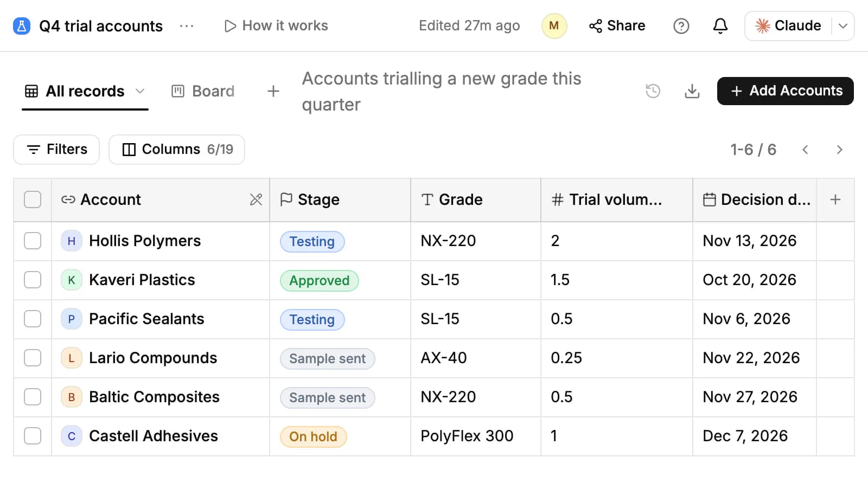Open the help question mark icon

[681, 26]
